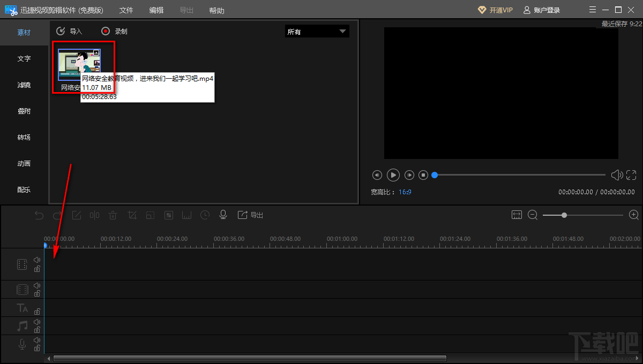The height and width of the screenshot is (364, 643).
Task: Click the text track TA icon
Action: [22, 308]
